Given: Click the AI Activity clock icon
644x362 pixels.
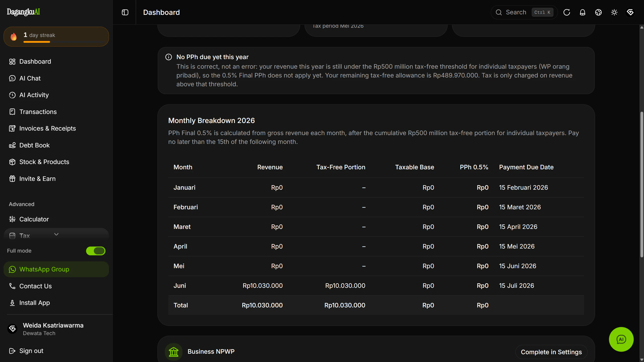Looking at the screenshot, I should pyautogui.click(x=12, y=95).
